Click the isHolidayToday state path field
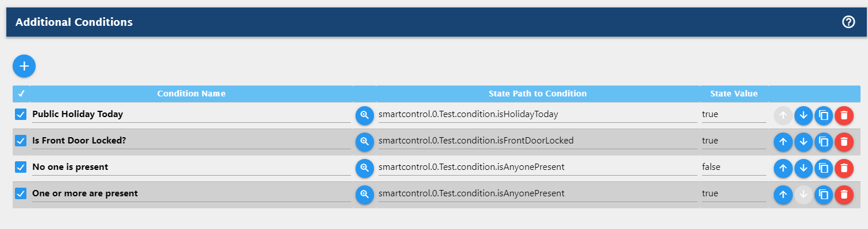868x229 pixels. point(537,115)
